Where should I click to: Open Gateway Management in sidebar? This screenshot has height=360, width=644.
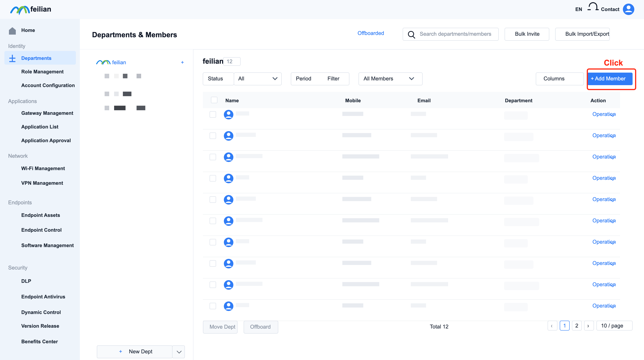click(47, 113)
